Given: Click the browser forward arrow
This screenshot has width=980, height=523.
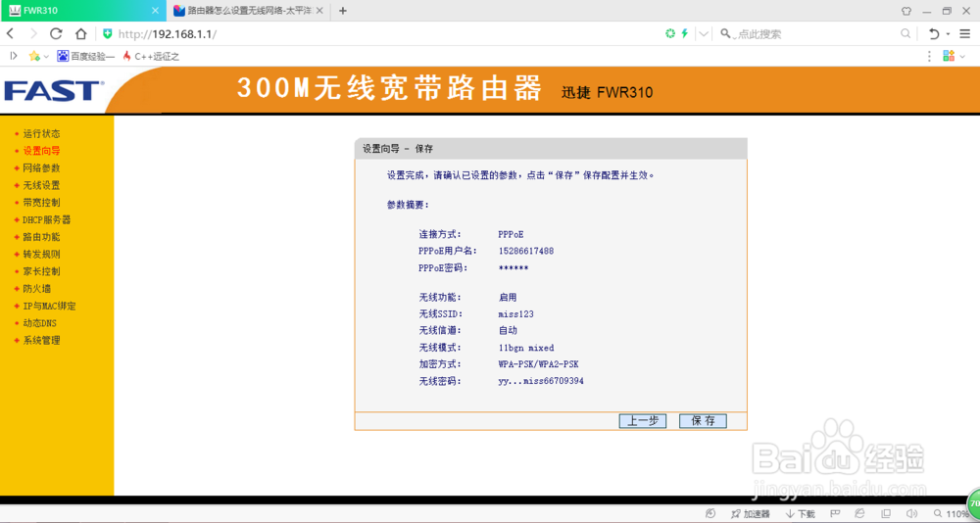Looking at the screenshot, I should tap(33, 33).
